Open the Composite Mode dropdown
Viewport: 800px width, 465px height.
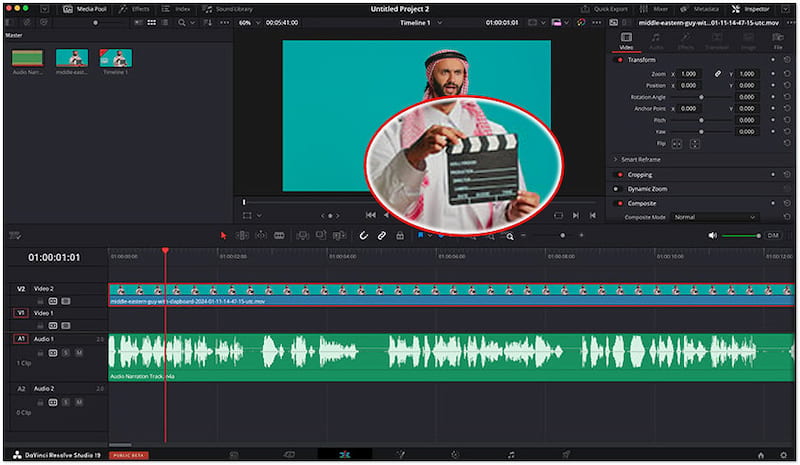pos(714,217)
